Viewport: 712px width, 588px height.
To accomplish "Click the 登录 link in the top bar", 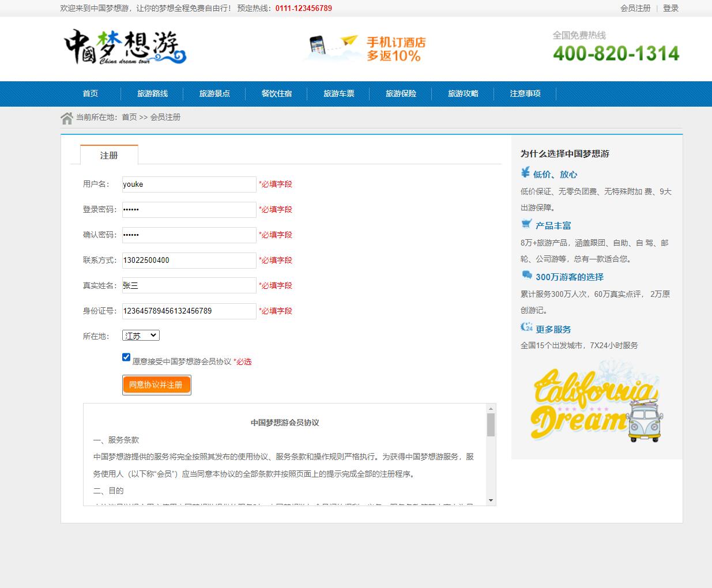I will point(670,8).
